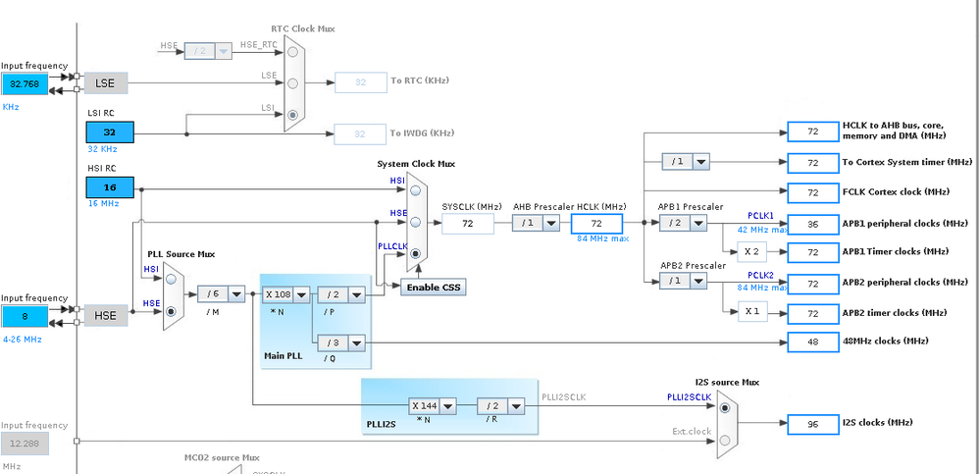Screen dimensions: 980x474
Task: Open the /M divider dropdown showing /6
Action: click(x=236, y=293)
